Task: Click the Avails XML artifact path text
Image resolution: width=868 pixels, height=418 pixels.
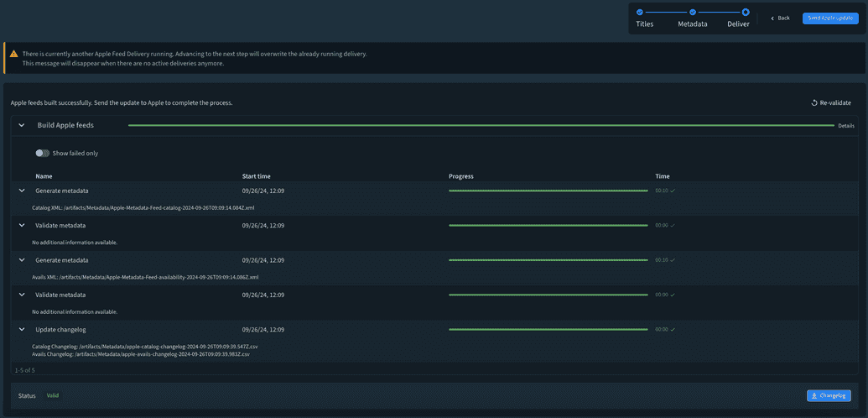Action: tap(145, 277)
